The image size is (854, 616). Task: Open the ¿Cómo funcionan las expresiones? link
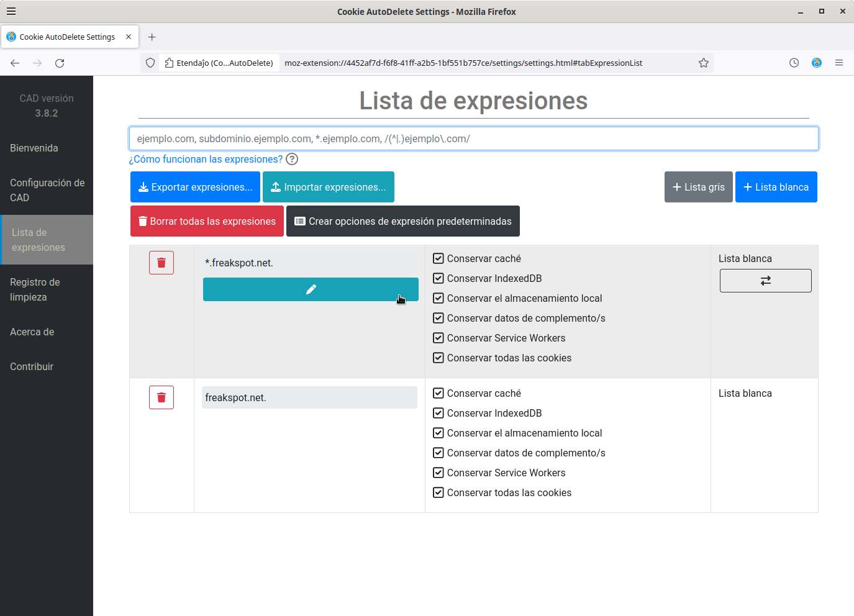206,160
